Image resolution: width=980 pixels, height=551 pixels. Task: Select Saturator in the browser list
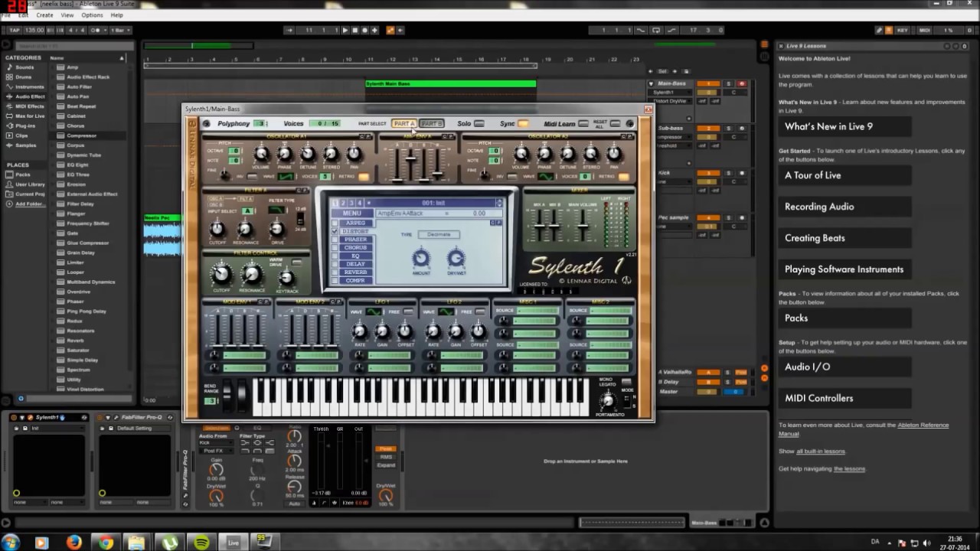[x=77, y=350]
